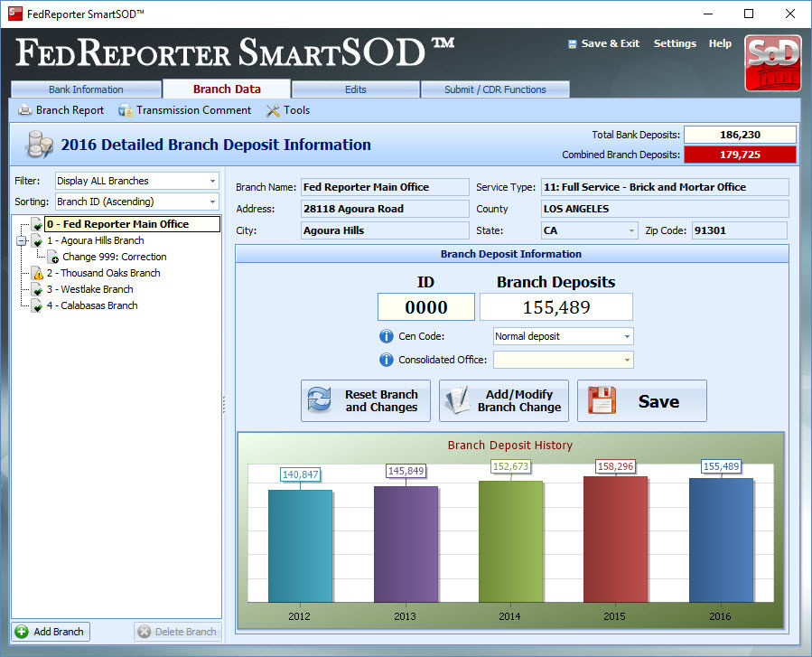Open the Filter dropdown

[x=212, y=181]
